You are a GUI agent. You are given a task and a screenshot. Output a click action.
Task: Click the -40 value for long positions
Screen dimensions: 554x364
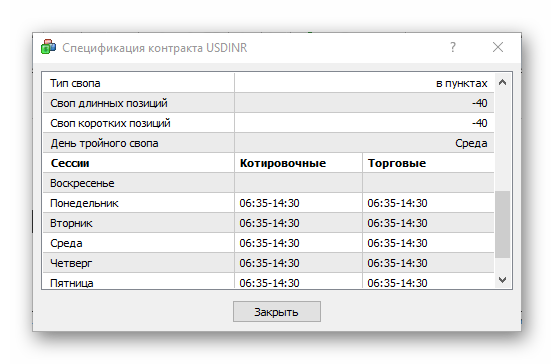pos(479,103)
